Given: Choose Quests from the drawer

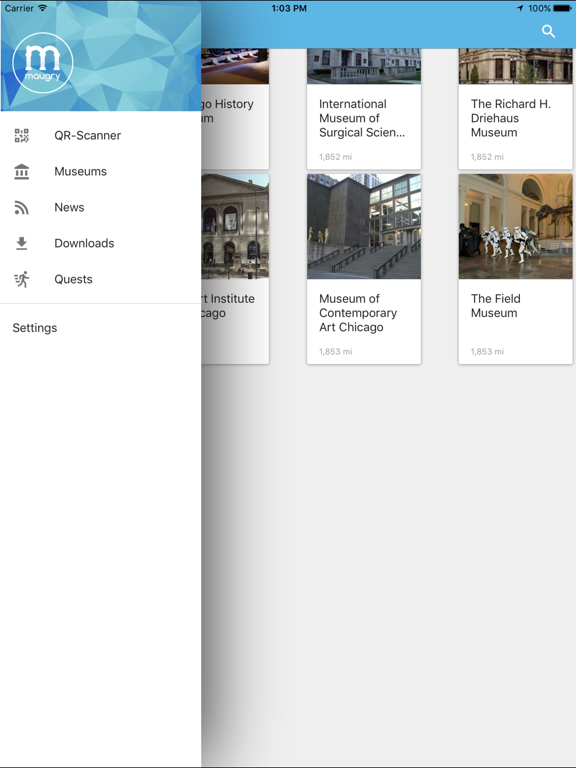Looking at the screenshot, I should (100, 279).
